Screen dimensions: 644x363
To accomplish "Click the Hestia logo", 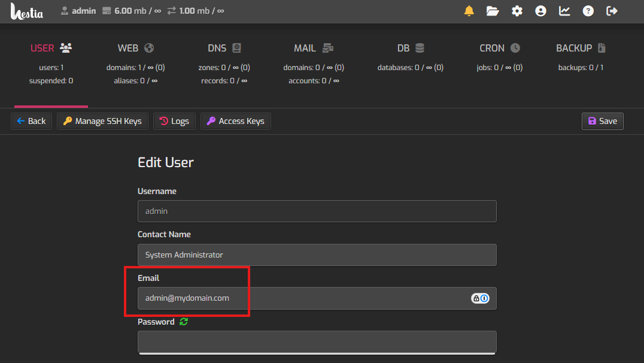I will (27, 11).
